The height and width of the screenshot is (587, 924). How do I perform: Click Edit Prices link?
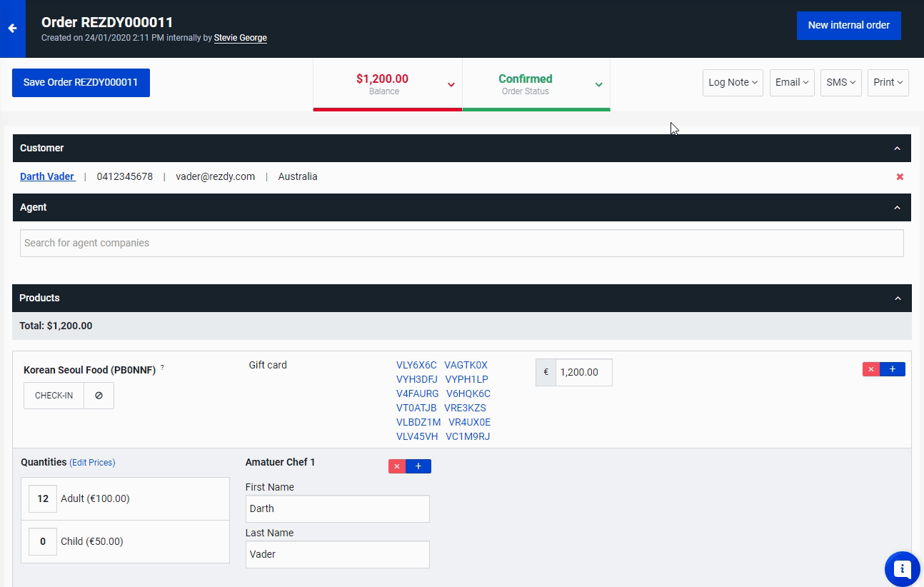pyautogui.click(x=92, y=463)
